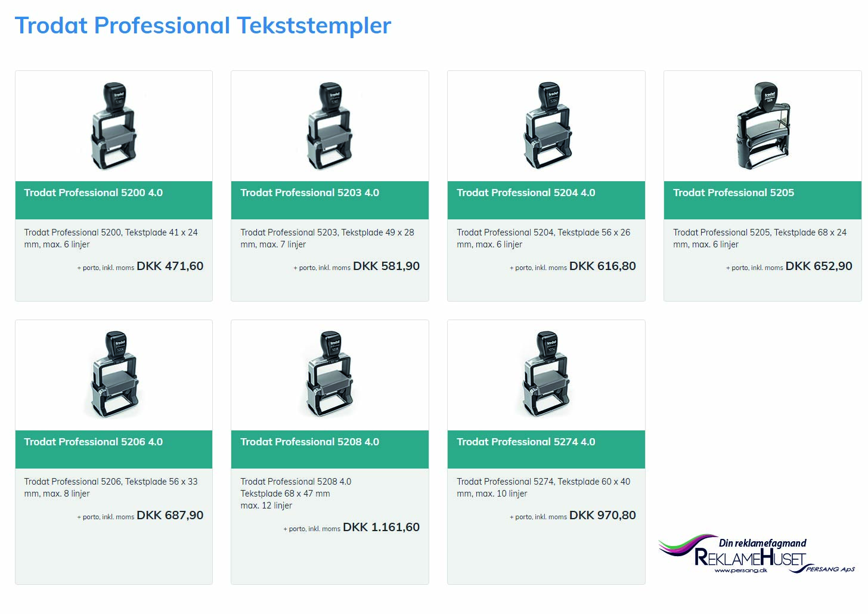Click the DKK 1.161,60 price
The image size is (868, 614).
382,527
